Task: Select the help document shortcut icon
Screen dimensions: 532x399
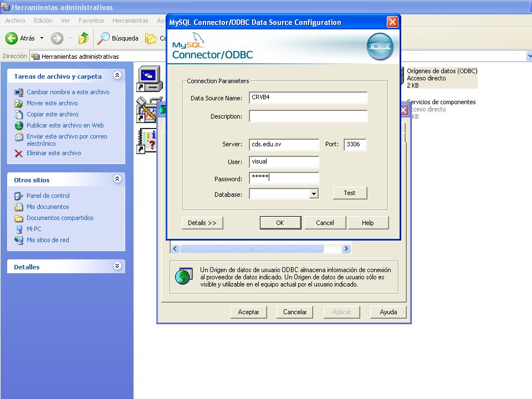Action: (x=147, y=141)
